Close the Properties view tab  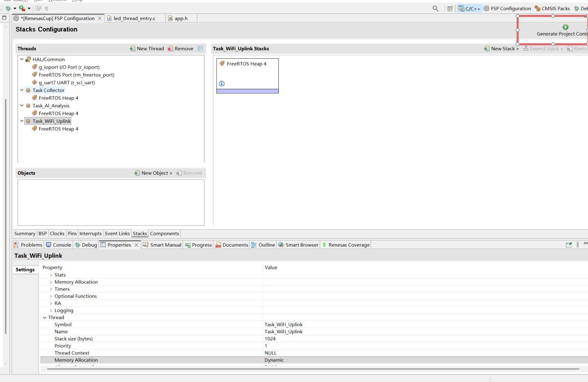click(136, 245)
